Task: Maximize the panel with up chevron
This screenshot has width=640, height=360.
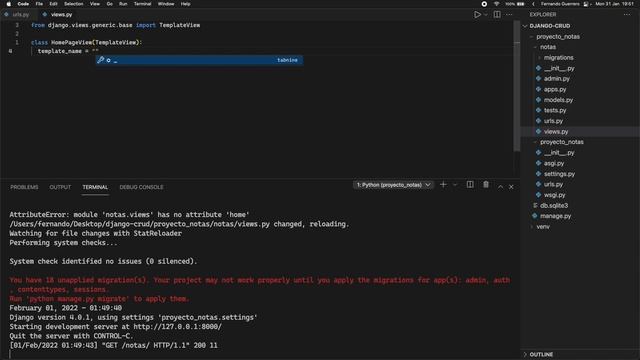Action: (x=500, y=187)
